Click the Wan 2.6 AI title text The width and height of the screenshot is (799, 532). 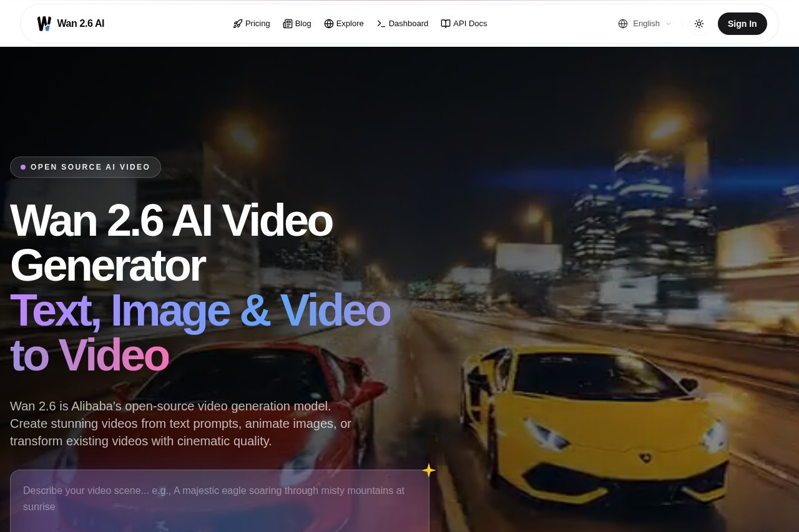pyautogui.click(x=81, y=23)
